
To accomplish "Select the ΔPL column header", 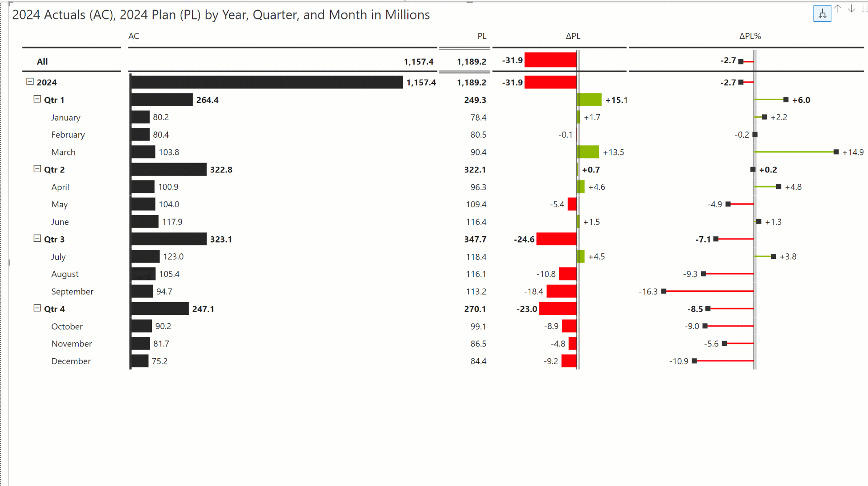I will (573, 36).
